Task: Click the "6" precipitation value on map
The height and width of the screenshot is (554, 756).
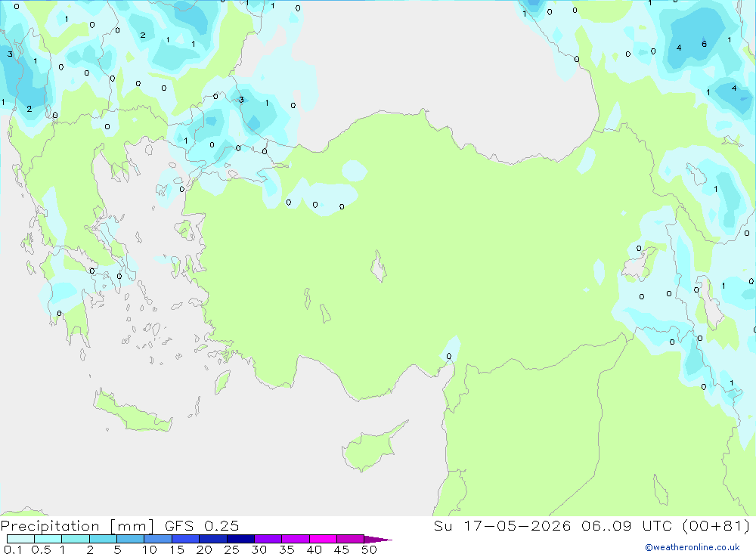Action: [x=705, y=44]
